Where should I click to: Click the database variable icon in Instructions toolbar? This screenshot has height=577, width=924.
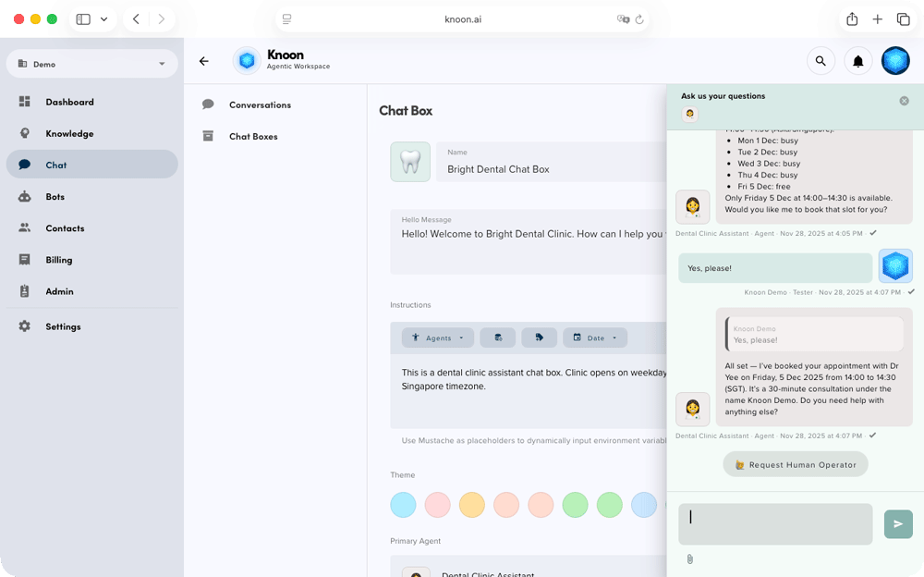(x=498, y=338)
